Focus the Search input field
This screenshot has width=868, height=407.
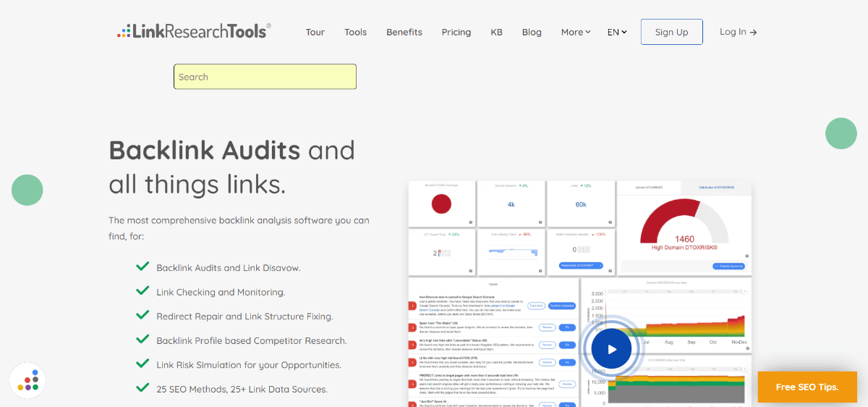(x=265, y=77)
